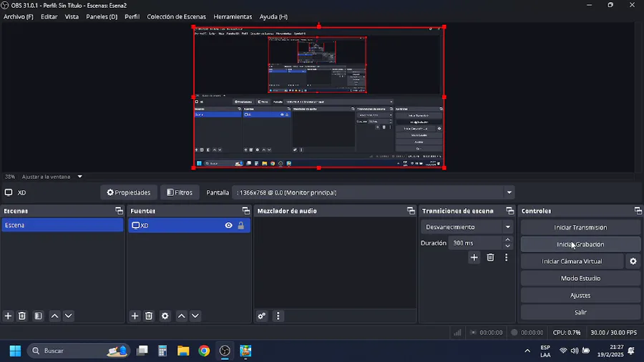Undock the Escenas panel
644x362 pixels.
pyautogui.click(x=119, y=210)
